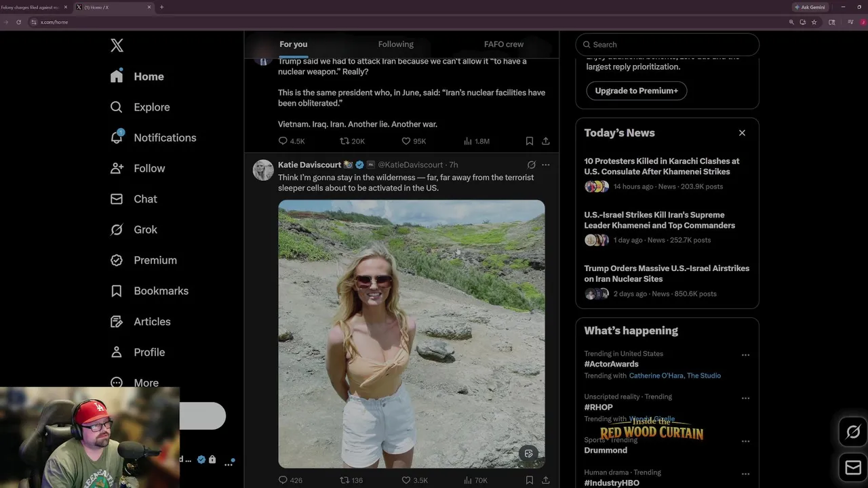Open the #IndustryHBO trending topic

(612, 483)
